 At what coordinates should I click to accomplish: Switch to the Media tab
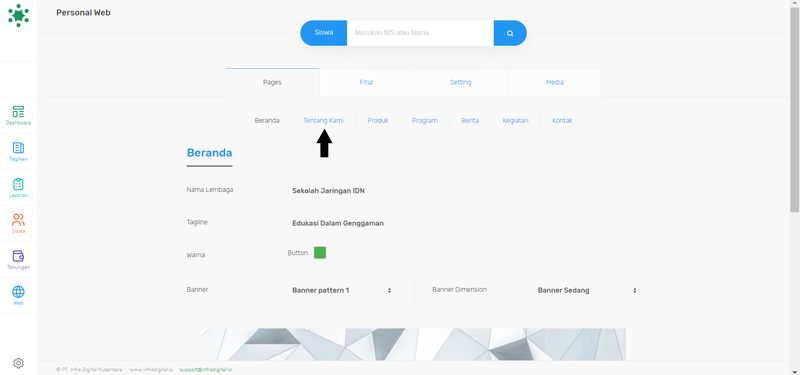click(x=555, y=82)
